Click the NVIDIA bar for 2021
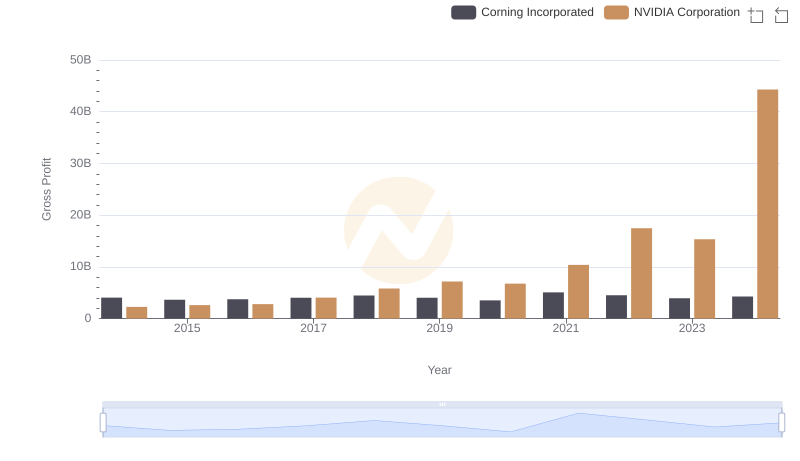The image size is (800, 461). pos(578,292)
